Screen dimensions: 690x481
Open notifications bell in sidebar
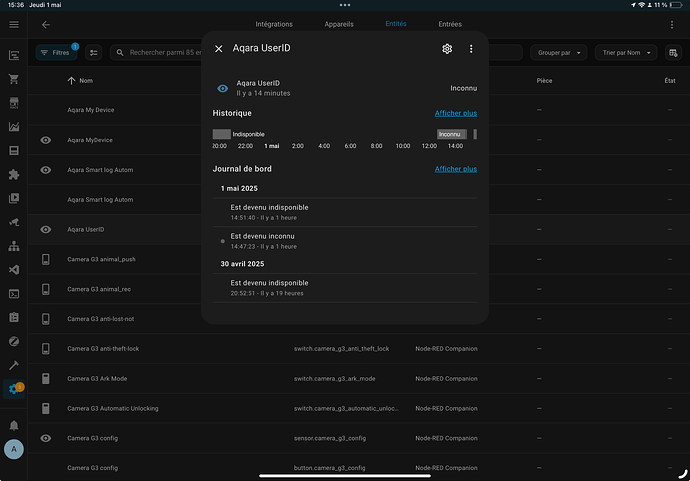(14, 426)
